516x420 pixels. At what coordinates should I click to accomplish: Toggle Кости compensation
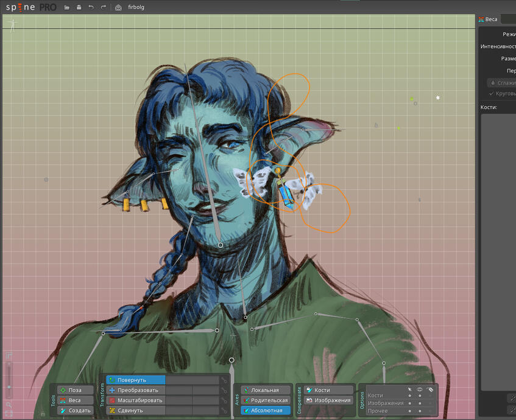pos(328,390)
